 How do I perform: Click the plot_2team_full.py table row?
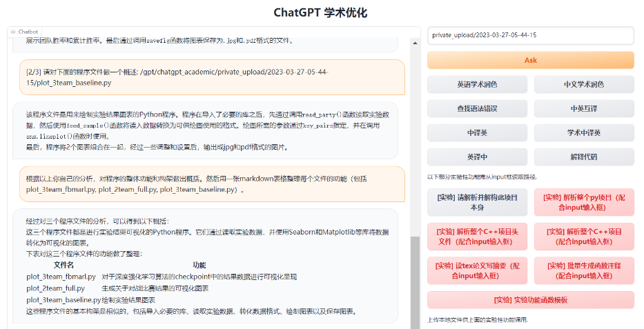pos(117,288)
